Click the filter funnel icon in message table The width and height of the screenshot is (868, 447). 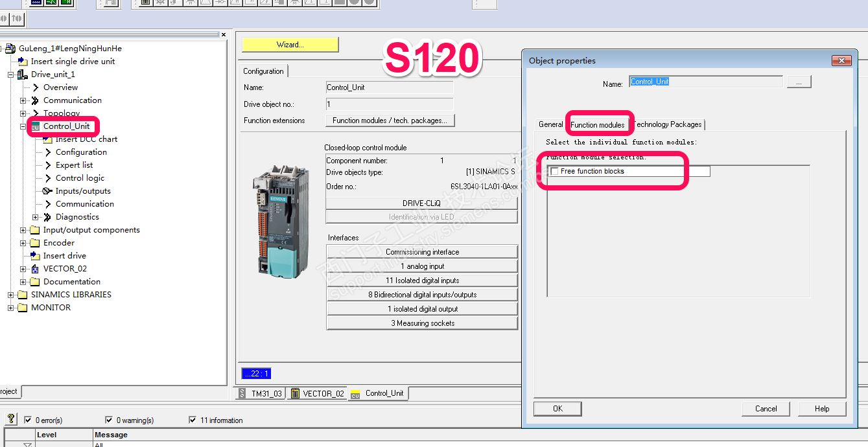point(28,444)
